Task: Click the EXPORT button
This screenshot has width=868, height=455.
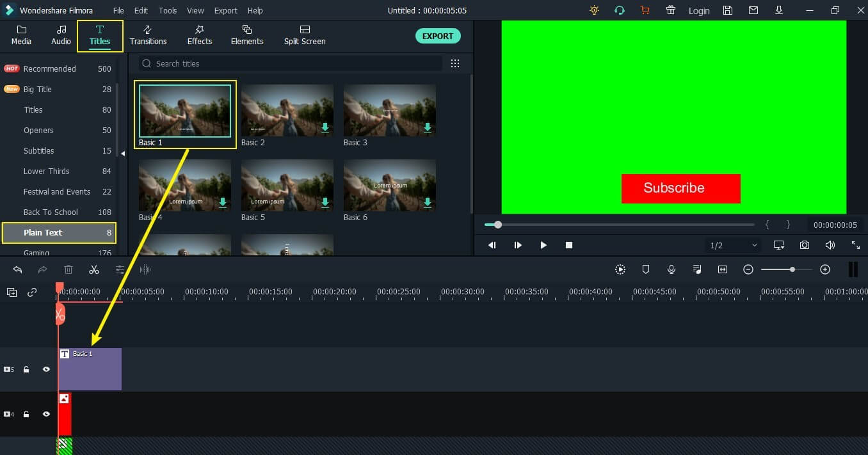Action: tap(438, 36)
